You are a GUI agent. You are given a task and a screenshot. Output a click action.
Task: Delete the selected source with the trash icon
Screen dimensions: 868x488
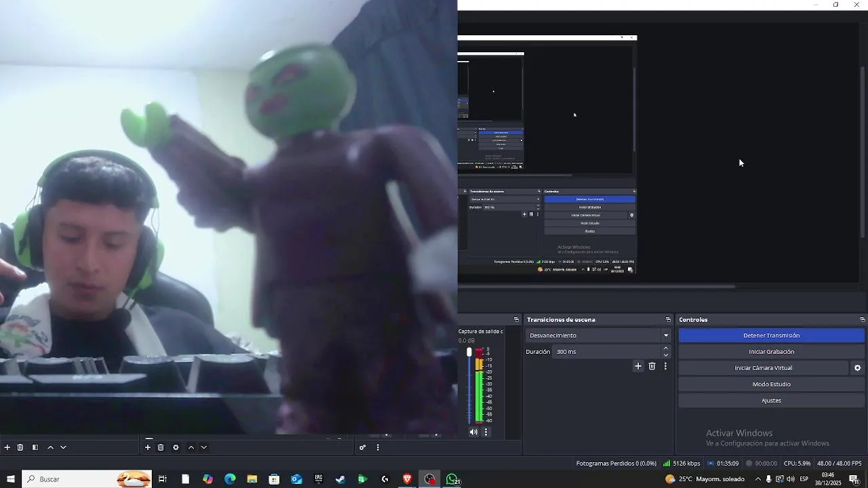pos(161,447)
